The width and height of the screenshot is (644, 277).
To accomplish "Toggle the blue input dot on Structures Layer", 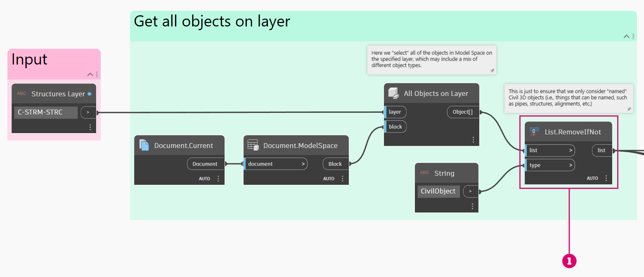I will 90,94.
